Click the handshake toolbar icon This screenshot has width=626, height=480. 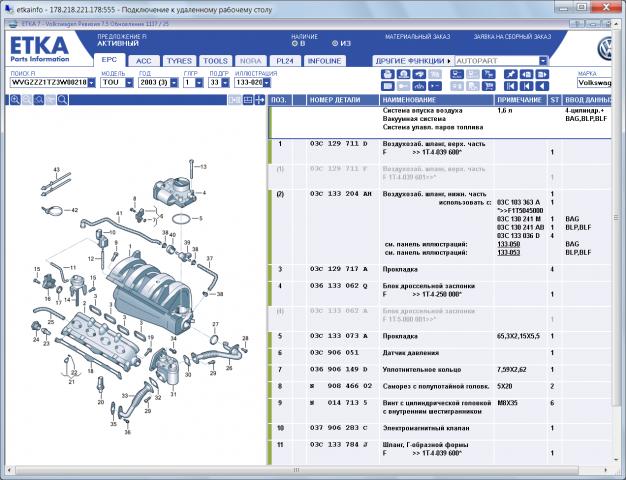[x=419, y=74]
